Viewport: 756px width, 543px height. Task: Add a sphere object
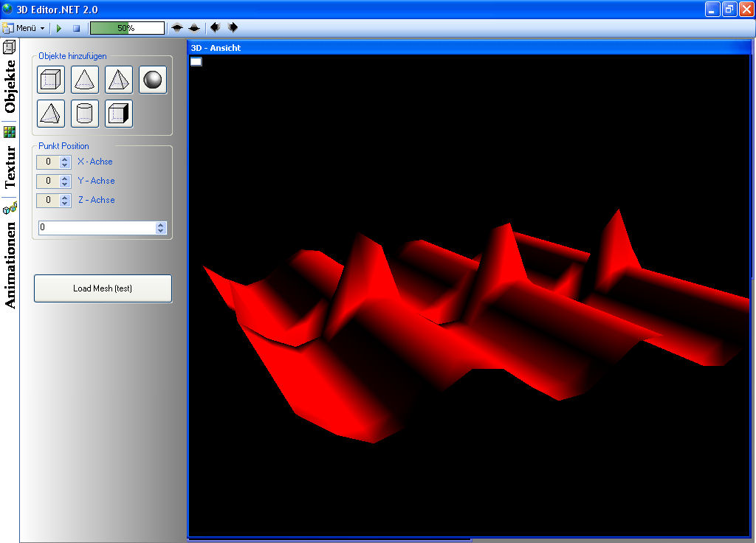point(153,80)
